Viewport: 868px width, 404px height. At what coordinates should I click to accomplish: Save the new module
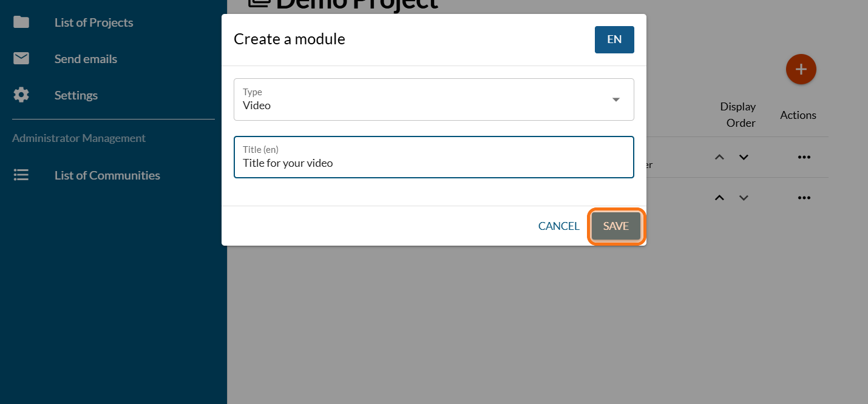point(615,226)
